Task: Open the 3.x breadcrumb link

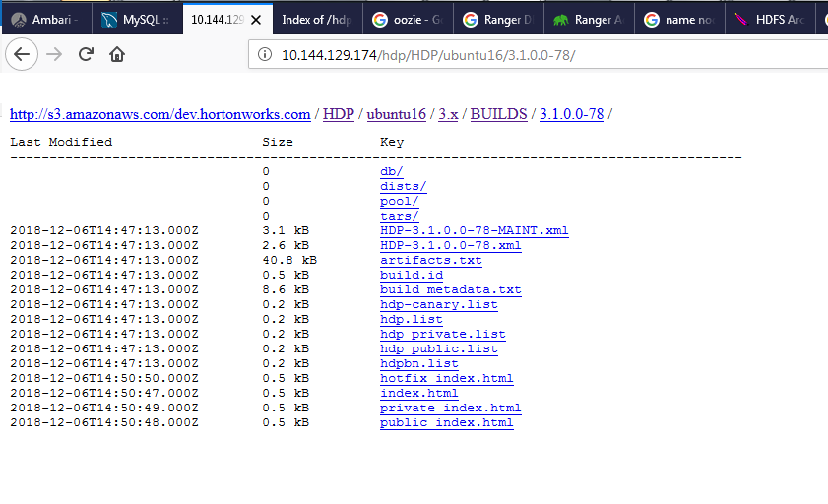Action: [448, 114]
